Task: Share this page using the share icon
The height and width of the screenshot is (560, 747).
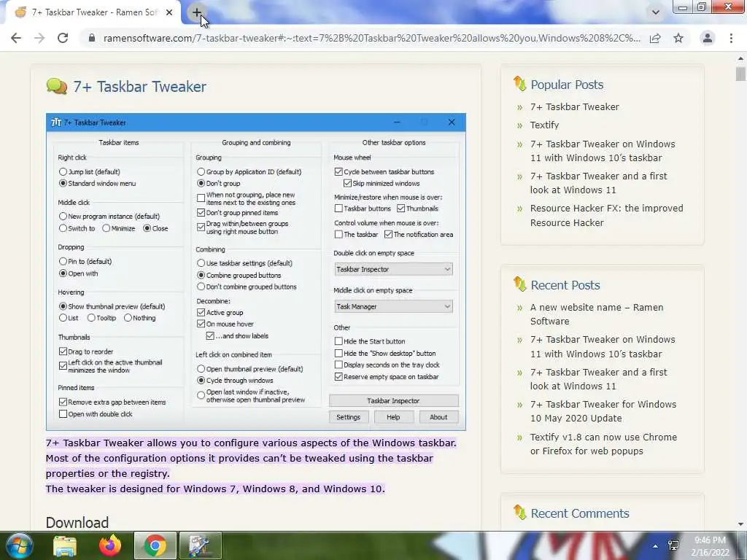Action: [655, 38]
